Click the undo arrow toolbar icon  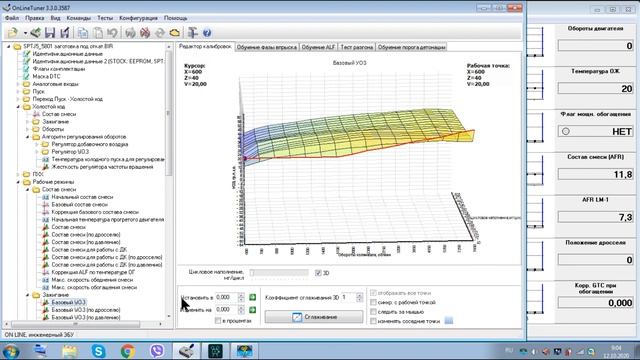[x=112, y=33]
